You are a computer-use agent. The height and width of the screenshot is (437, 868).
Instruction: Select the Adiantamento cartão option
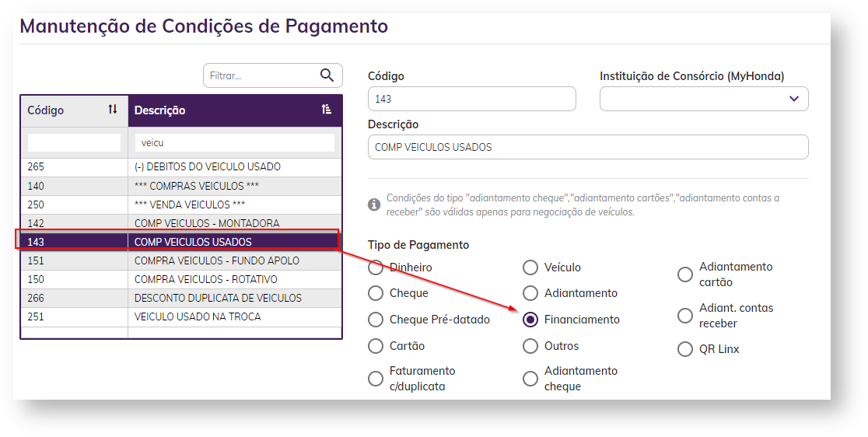(x=685, y=274)
